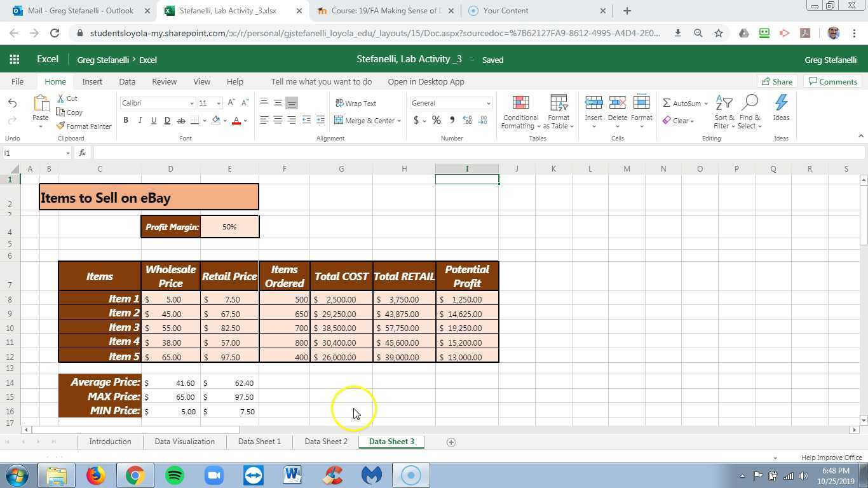This screenshot has width=868, height=488.
Task: Toggle italic formatting
Action: click(x=140, y=120)
